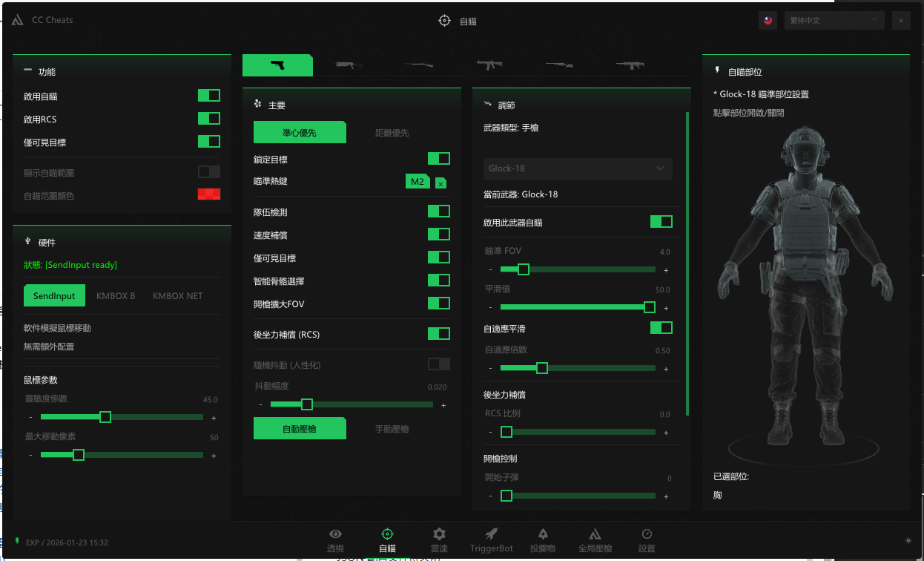
Task: Turn off 自適應平滑 toggle
Action: click(x=661, y=328)
